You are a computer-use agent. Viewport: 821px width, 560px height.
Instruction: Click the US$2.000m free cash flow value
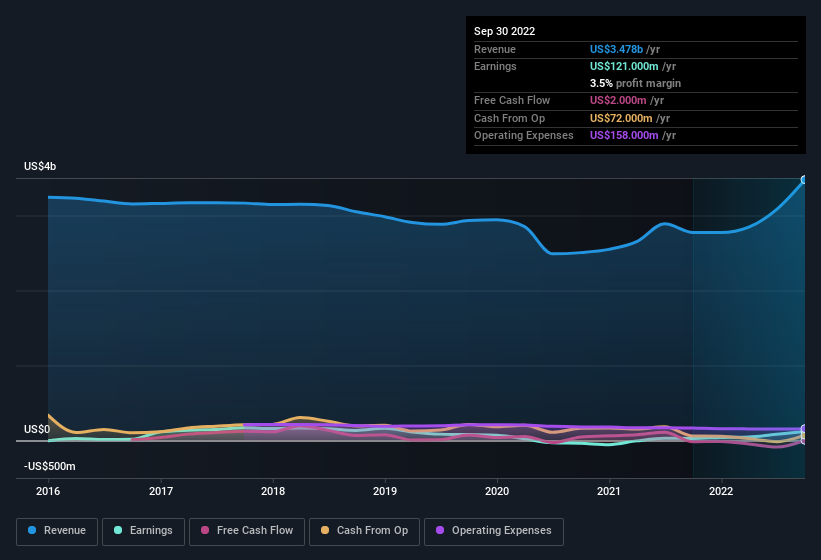618,100
